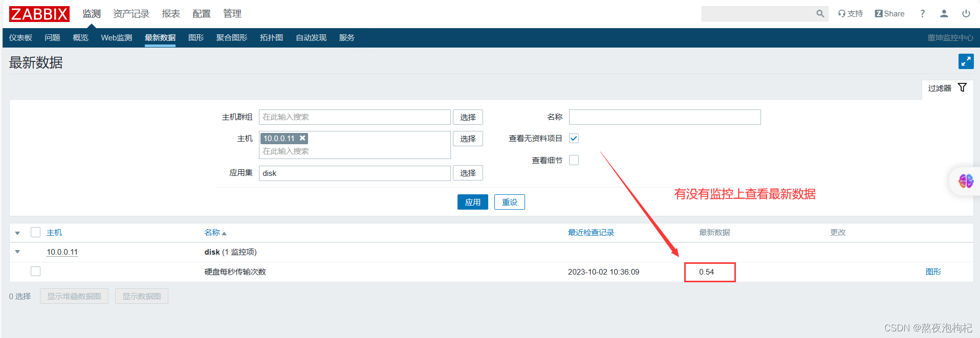
Task: Click the 重设 reset button
Action: point(510,202)
